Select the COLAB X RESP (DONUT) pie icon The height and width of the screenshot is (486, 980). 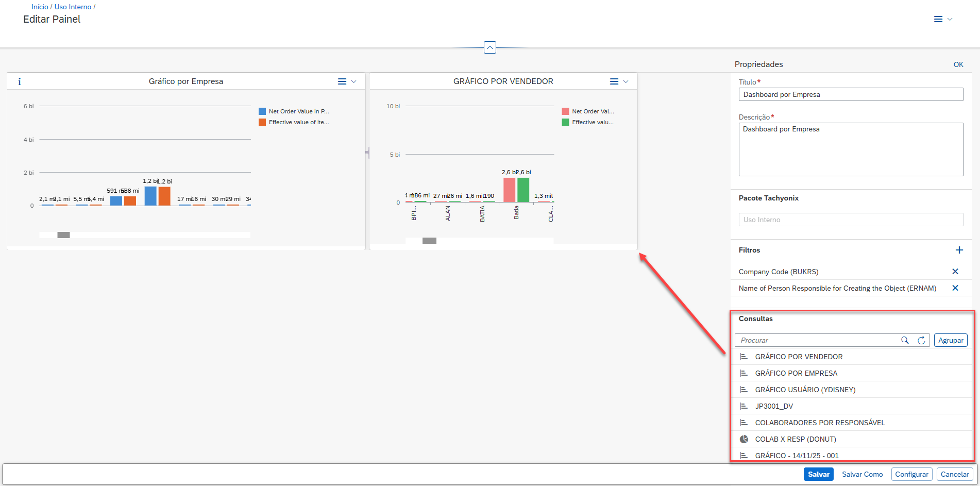pos(744,439)
